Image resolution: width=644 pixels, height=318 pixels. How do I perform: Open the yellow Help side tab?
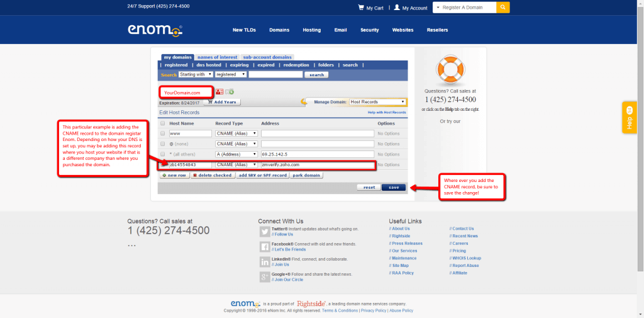629,117
